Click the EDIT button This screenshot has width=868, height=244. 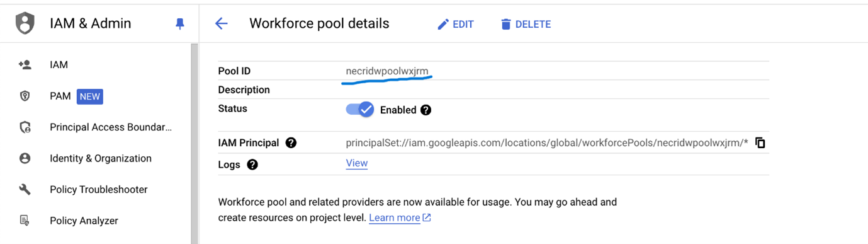click(x=456, y=24)
